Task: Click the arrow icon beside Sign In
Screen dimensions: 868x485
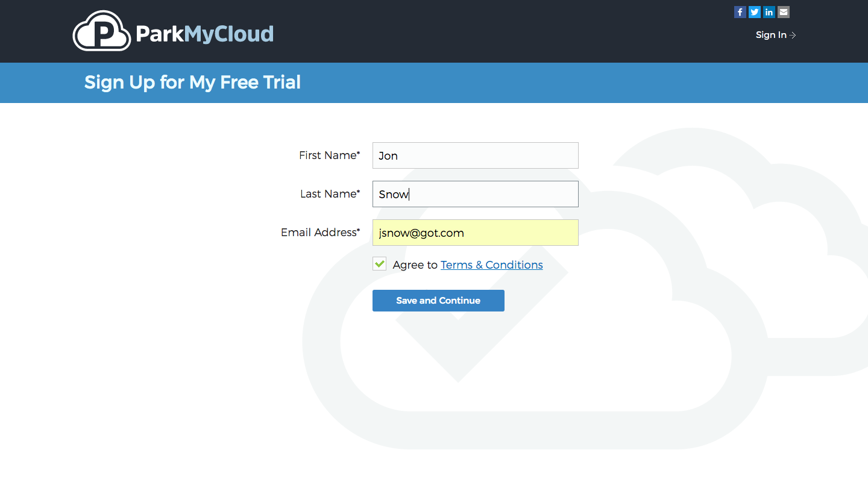Action: (x=793, y=36)
